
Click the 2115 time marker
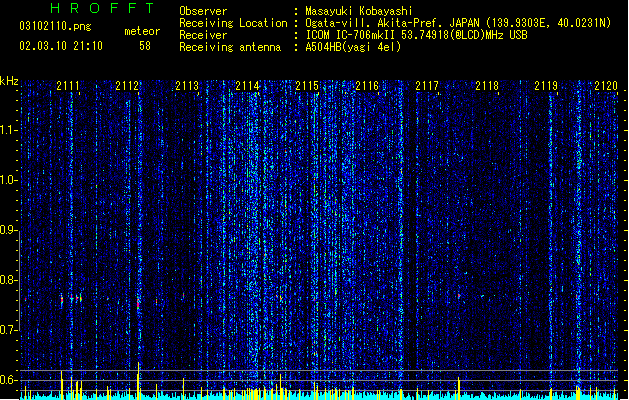pos(307,86)
